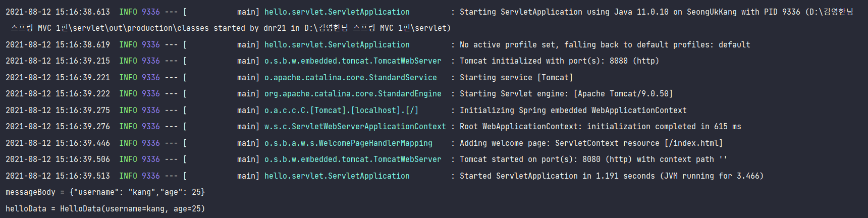Click the helloData output line
The image size is (868, 218).
pyautogui.click(x=105, y=209)
